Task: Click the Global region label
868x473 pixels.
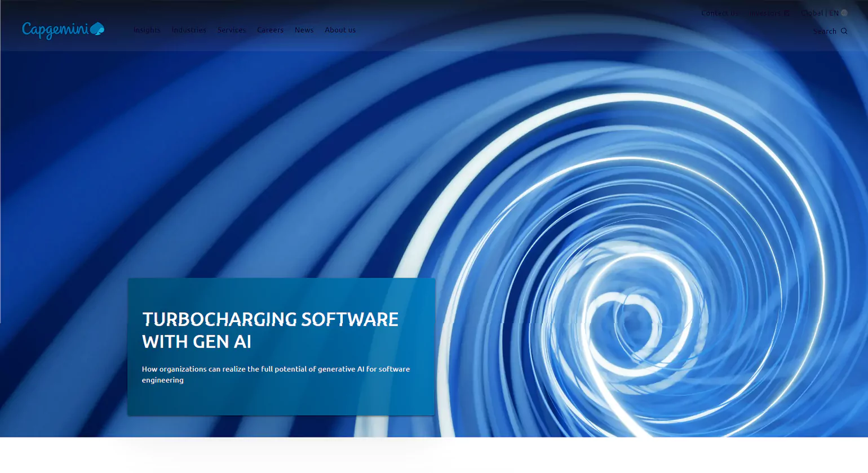Action: [x=813, y=13]
